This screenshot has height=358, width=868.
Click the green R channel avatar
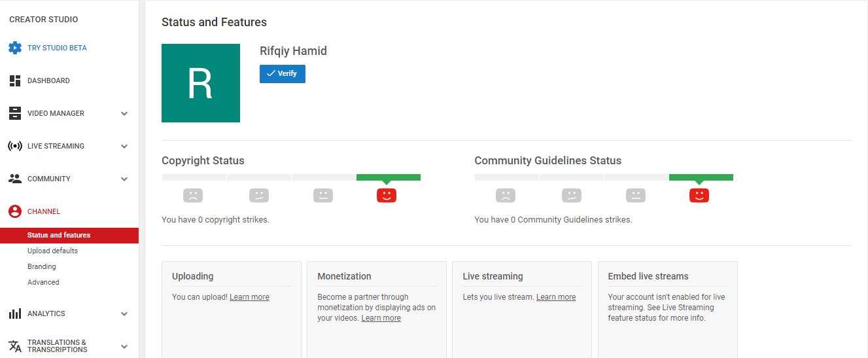(201, 83)
